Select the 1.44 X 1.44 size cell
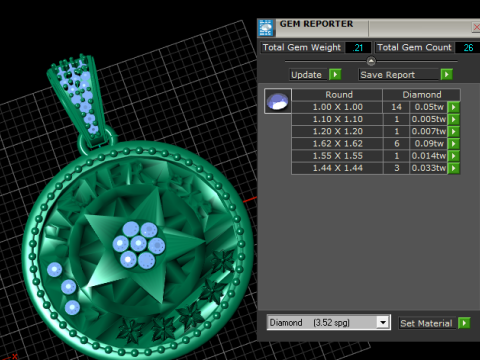 coord(337,168)
